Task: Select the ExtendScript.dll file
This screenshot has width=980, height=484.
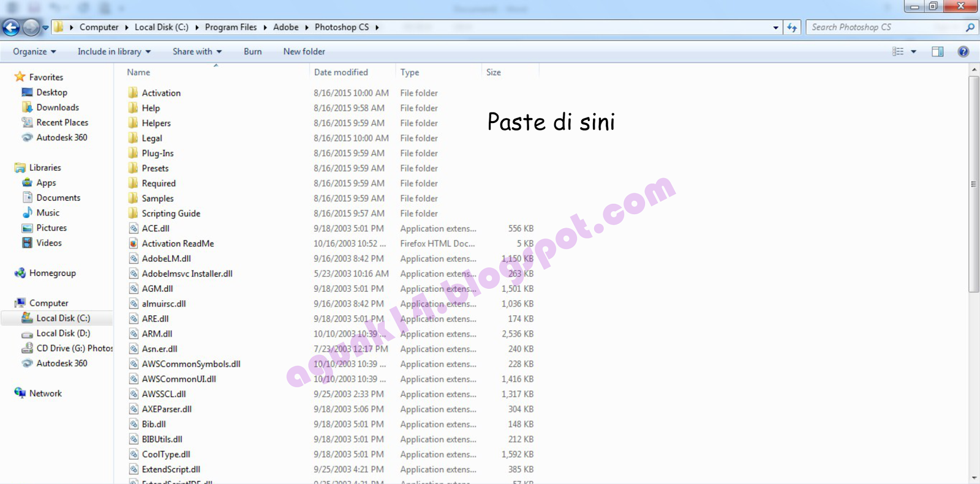Action: [x=171, y=469]
